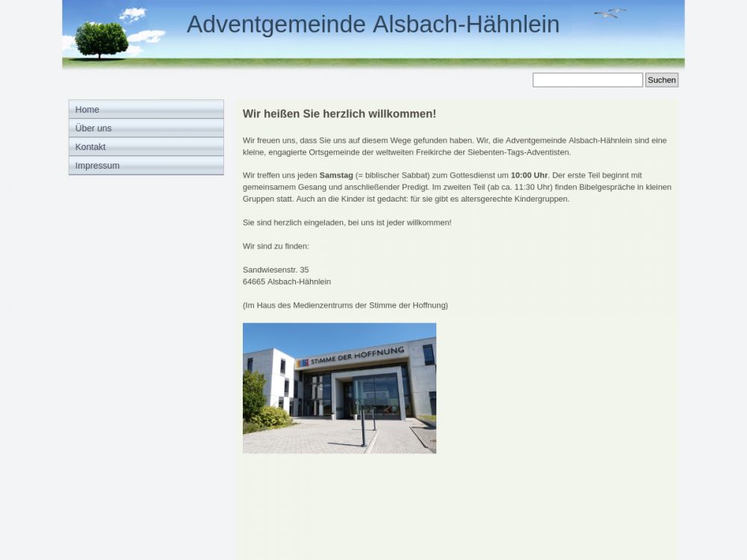Image resolution: width=747 pixels, height=560 pixels.
Task: Click the bold word Samstag
Action: 336,175
